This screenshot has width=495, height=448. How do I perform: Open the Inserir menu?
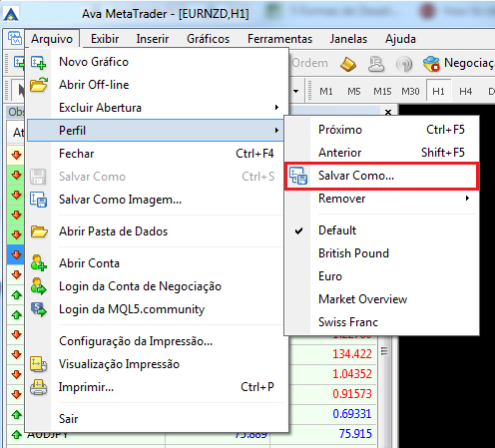tap(153, 39)
